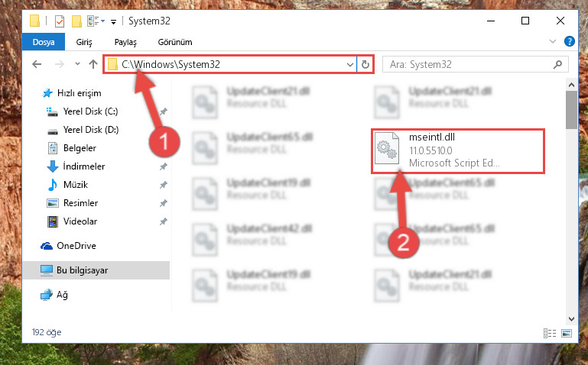Image resolution: width=588 pixels, height=365 pixels.
Task: Switch to large thumbnails view icon
Action: [x=567, y=333]
